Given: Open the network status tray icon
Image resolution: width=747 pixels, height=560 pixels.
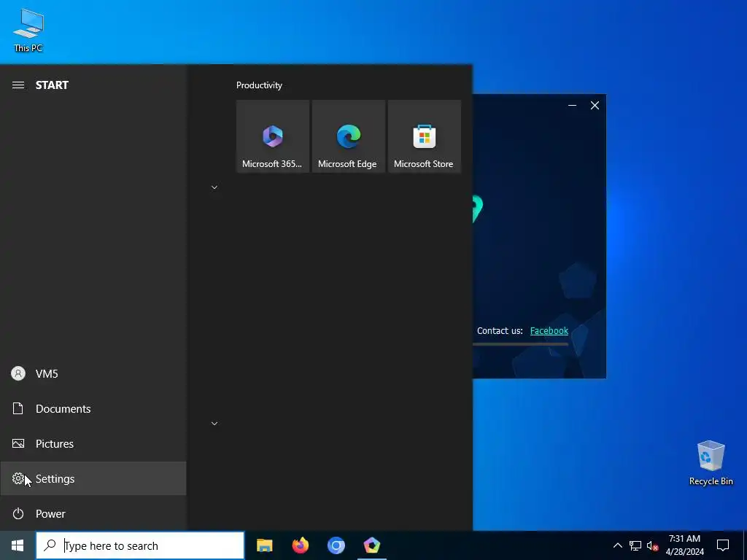Looking at the screenshot, I should tap(635, 545).
